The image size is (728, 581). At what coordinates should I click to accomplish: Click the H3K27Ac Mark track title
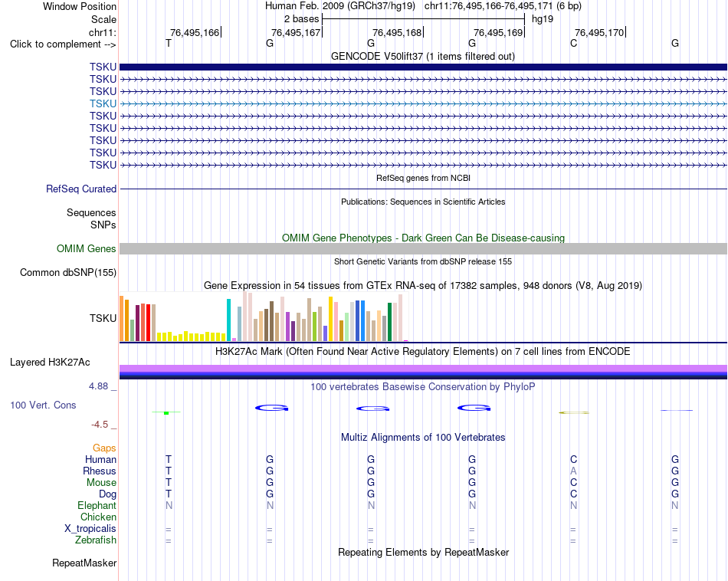(x=423, y=352)
